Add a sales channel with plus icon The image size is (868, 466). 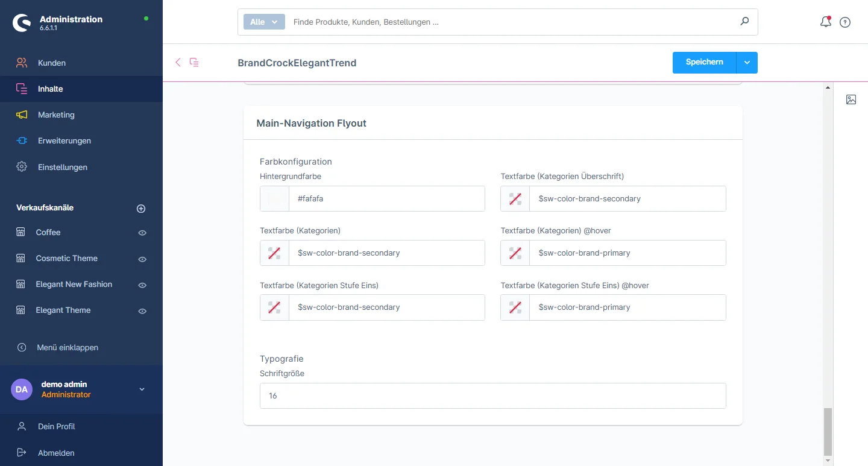tap(141, 209)
